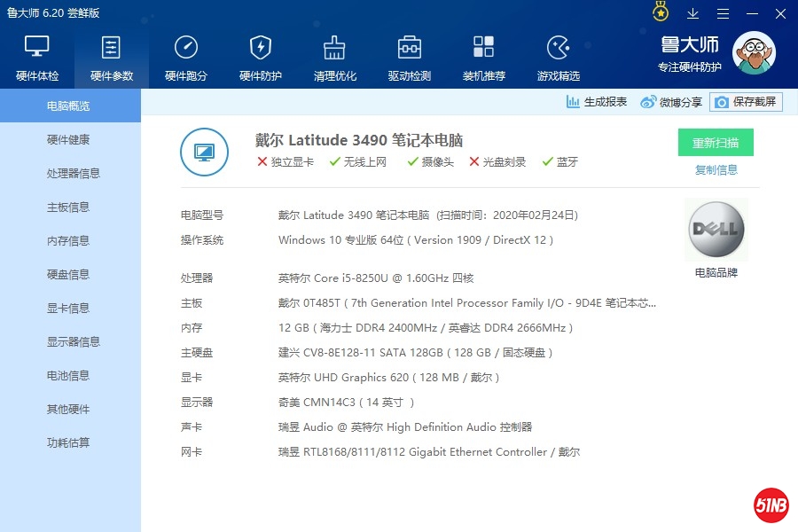Click 生成报表 generate report
This screenshot has width=798, height=532.
[597, 102]
